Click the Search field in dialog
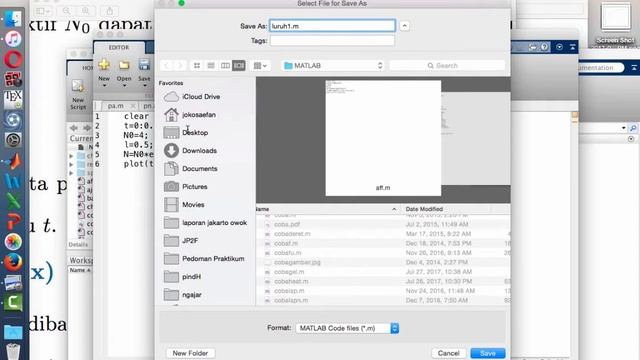This screenshot has width=640, height=360. click(447, 65)
